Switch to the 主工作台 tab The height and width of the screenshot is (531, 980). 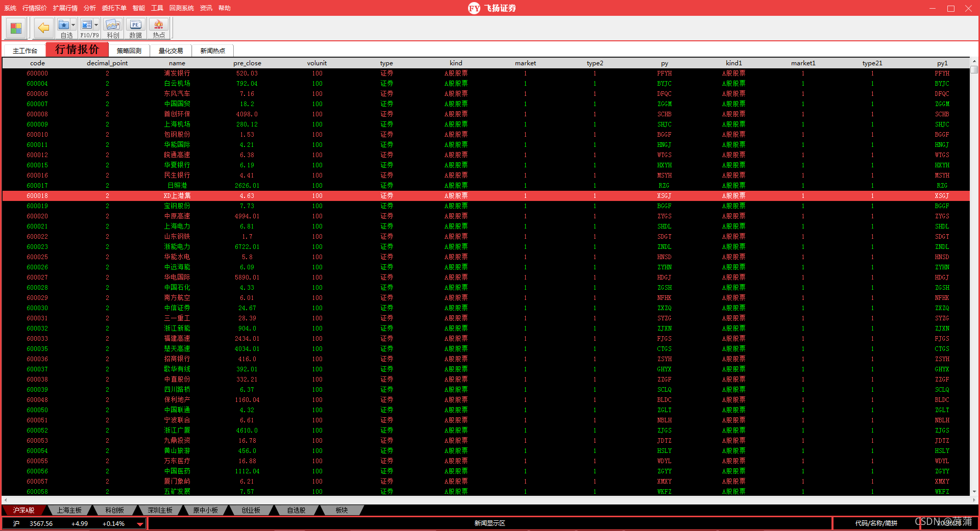pos(25,50)
